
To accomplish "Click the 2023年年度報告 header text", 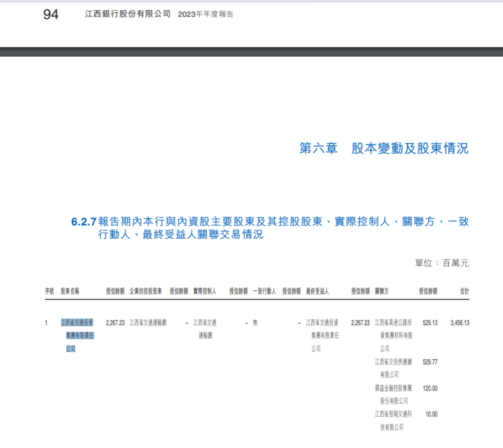I will pyautogui.click(x=206, y=15).
